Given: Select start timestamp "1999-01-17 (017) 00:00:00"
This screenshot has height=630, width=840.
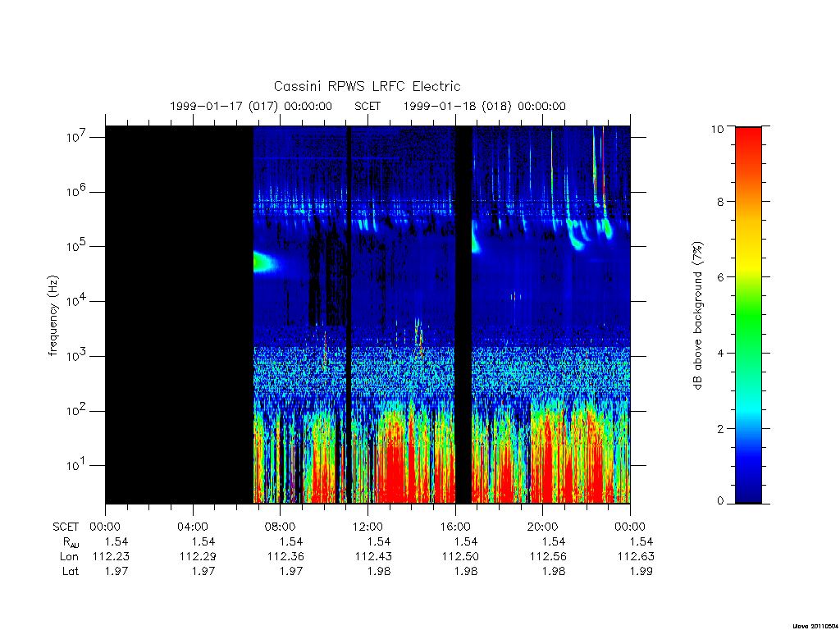Looking at the screenshot, I should click(251, 106).
